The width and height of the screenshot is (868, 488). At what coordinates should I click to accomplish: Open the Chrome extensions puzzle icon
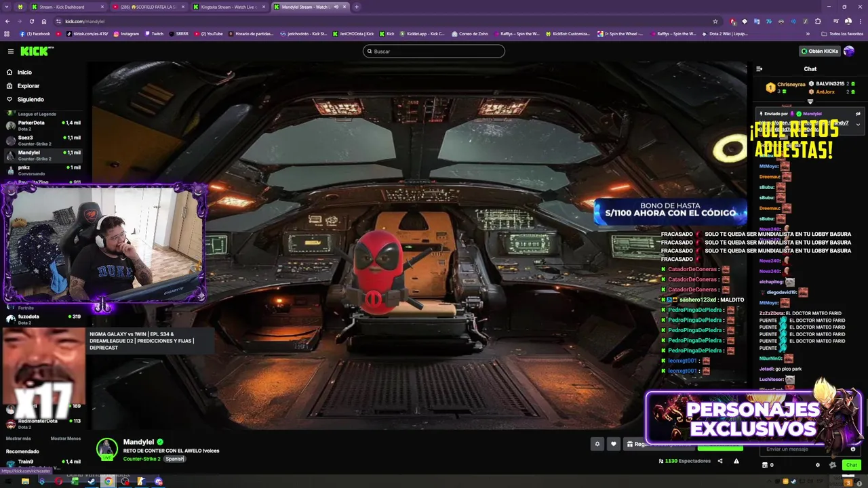tap(818, 21)
